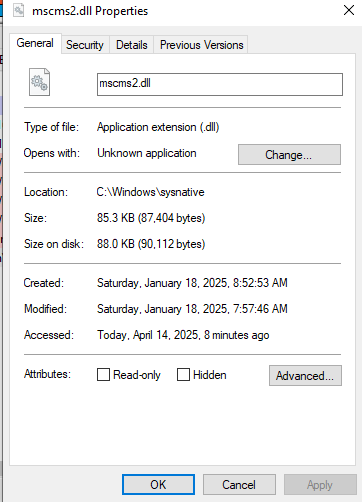Viewport: 362px width, 502px height.
Task: Confirm with the OK button
Action: (158, 484)
